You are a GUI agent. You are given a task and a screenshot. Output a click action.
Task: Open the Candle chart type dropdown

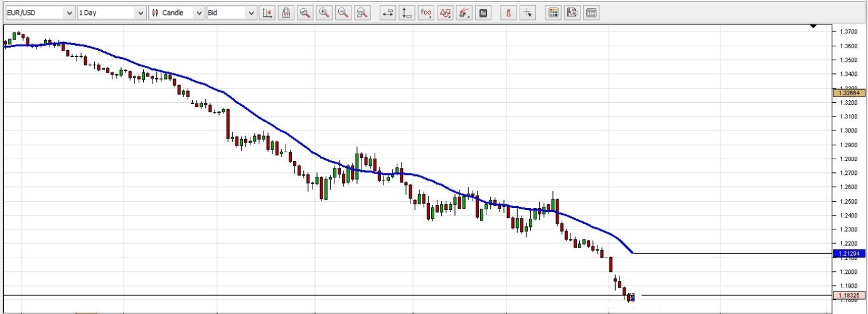coord(178,13)
